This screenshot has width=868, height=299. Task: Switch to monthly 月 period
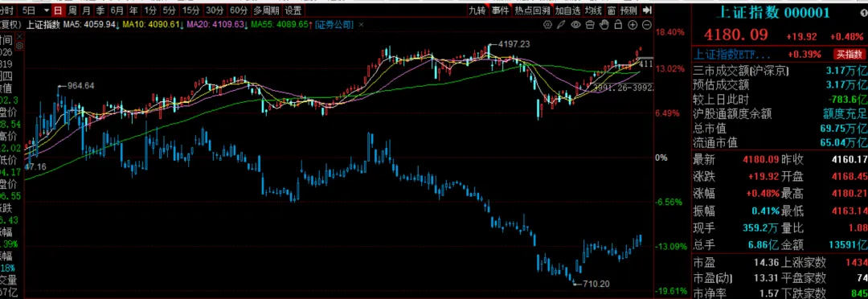pos(85,10)
